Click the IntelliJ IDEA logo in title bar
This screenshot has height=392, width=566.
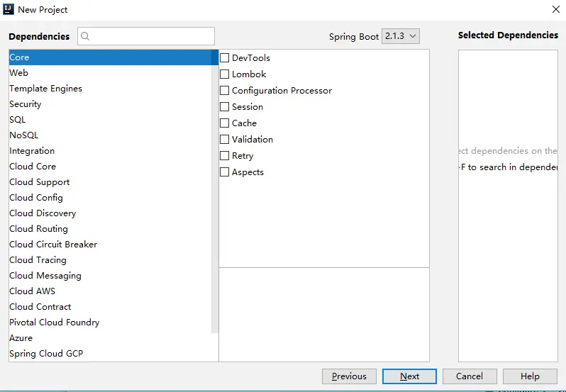tap(9, 9)
